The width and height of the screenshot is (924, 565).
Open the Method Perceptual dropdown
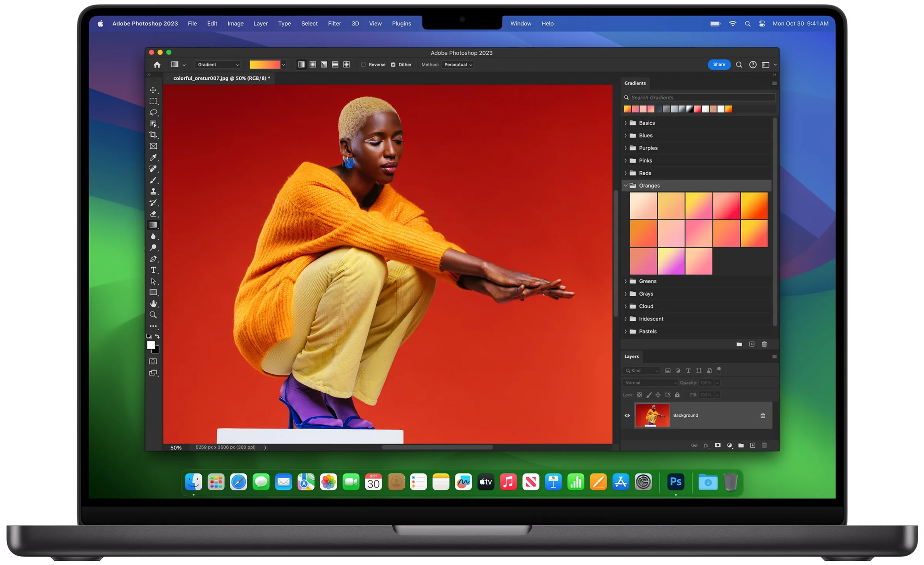point(458,65)
